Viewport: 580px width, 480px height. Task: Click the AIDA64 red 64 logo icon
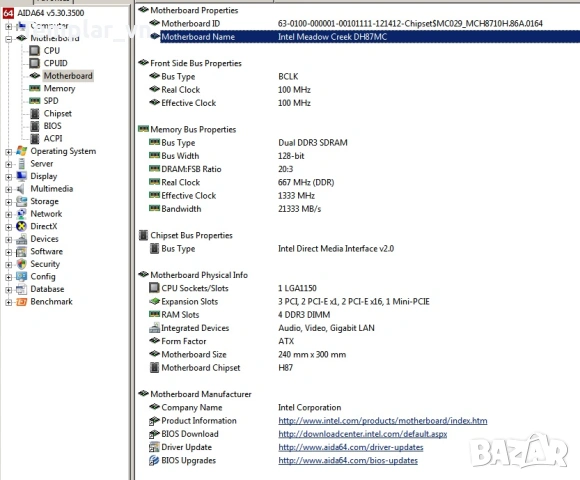pos(8,13)
